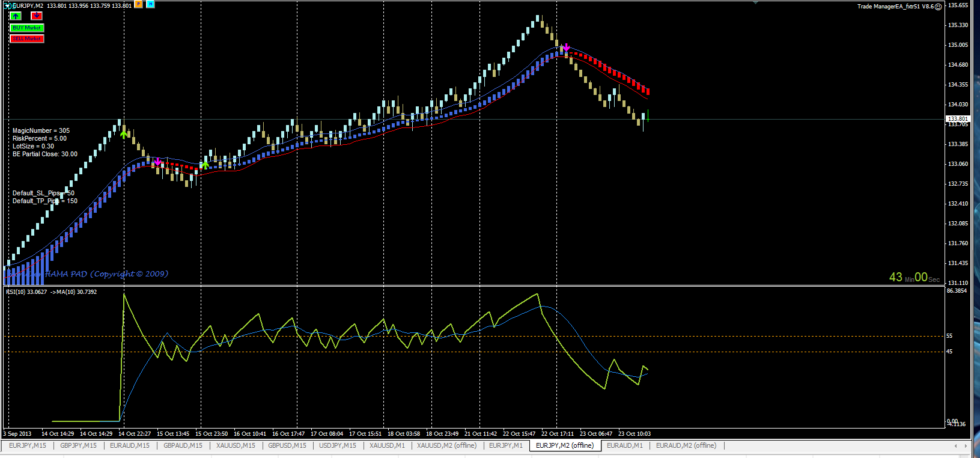Select the green buy arrow near 15 Oct 23:50
Image resolution: width=980 pixels, height=458 pixels.
(205, 165)
